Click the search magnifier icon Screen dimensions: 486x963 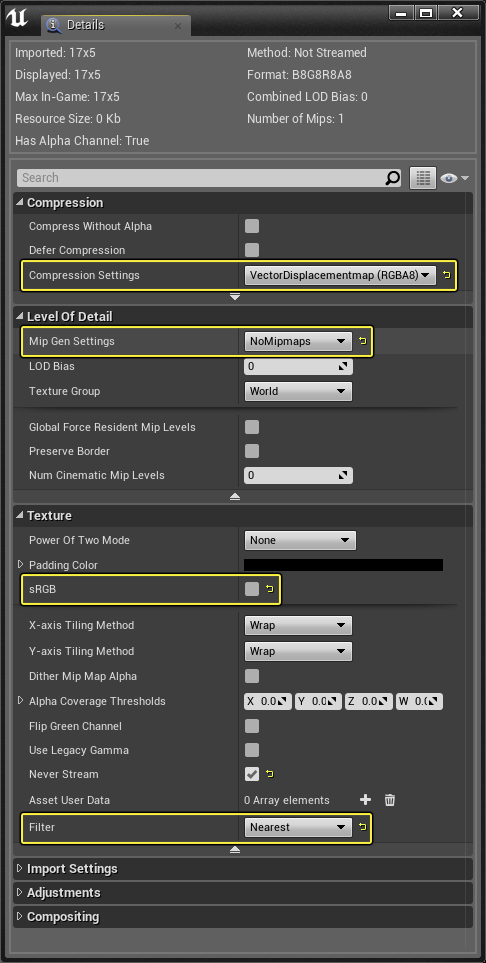tap(392, 178)
